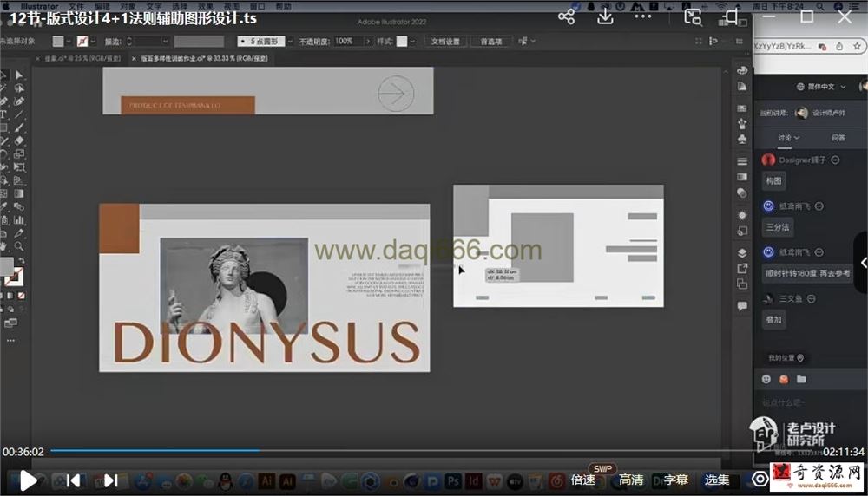The image size is (868, 496).
Task: Select the Free Transform tool
Action: (19, 167)
